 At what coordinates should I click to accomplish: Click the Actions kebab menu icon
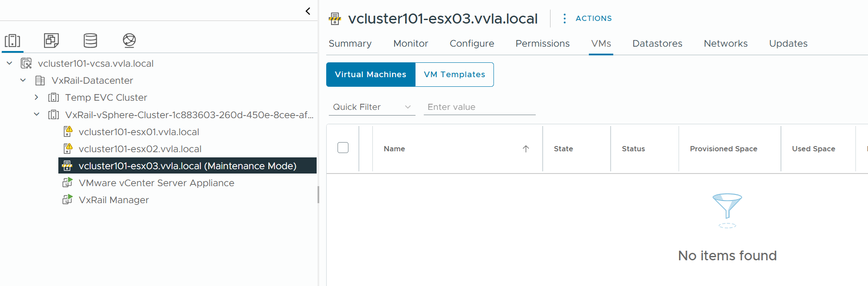tap(564, 18)
